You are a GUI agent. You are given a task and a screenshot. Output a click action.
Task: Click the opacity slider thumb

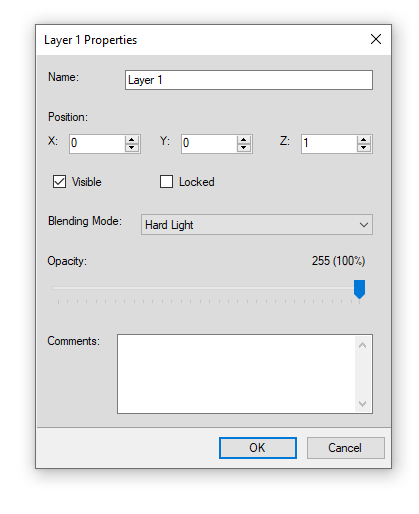pyautogui.click(x=359, y=289)
